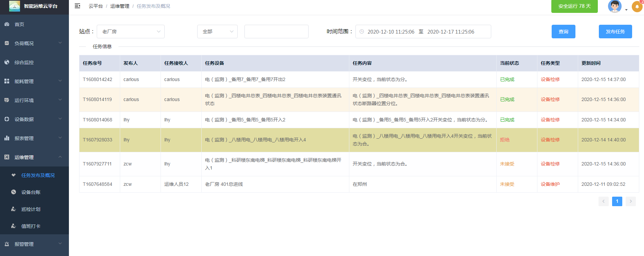Expand the 报警管理 sidebar menu
This screenshot has height=256, width=644.
pos(34,244)
